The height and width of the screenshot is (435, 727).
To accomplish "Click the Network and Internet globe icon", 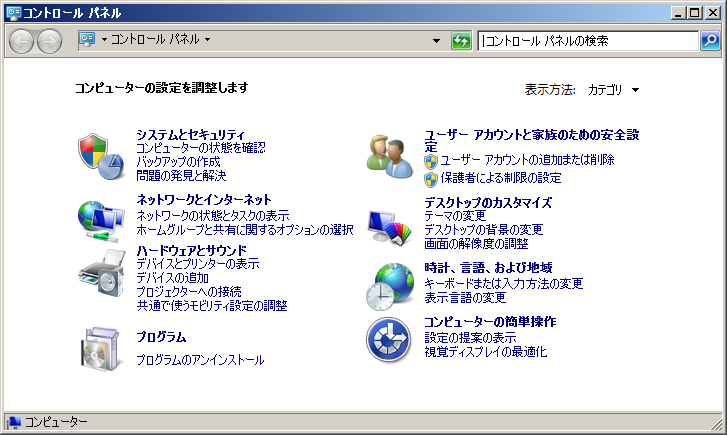I will (x=101, y=217).
